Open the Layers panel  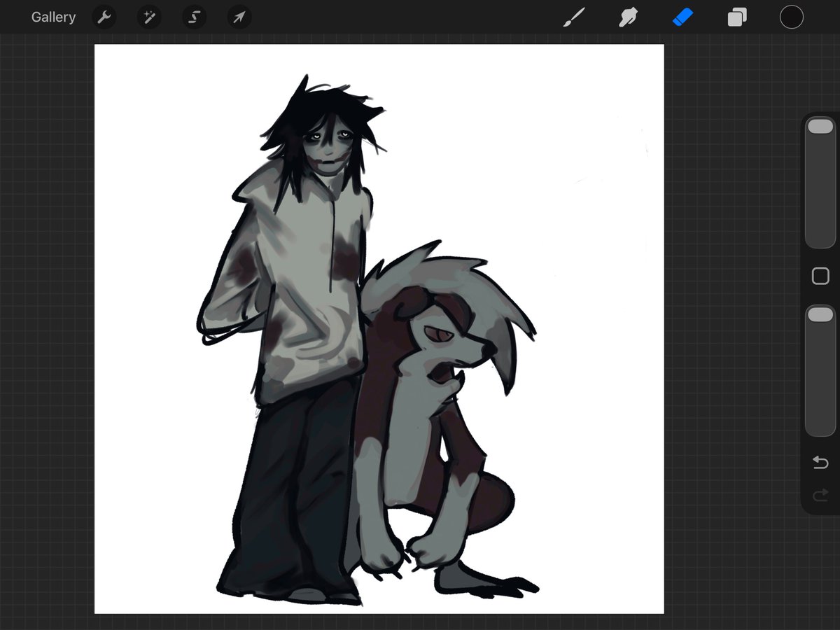[x=737, y=17]
